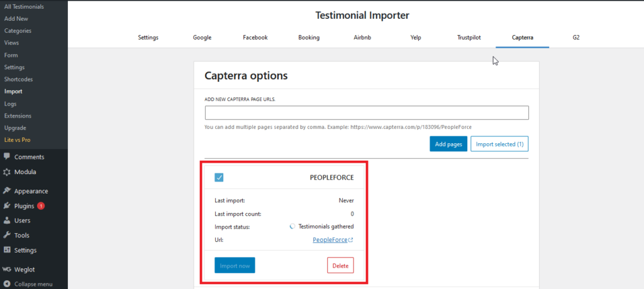The image size is (644, 289).
Task: Click the Testimonials gathered status text
Action: click(326, 226)
